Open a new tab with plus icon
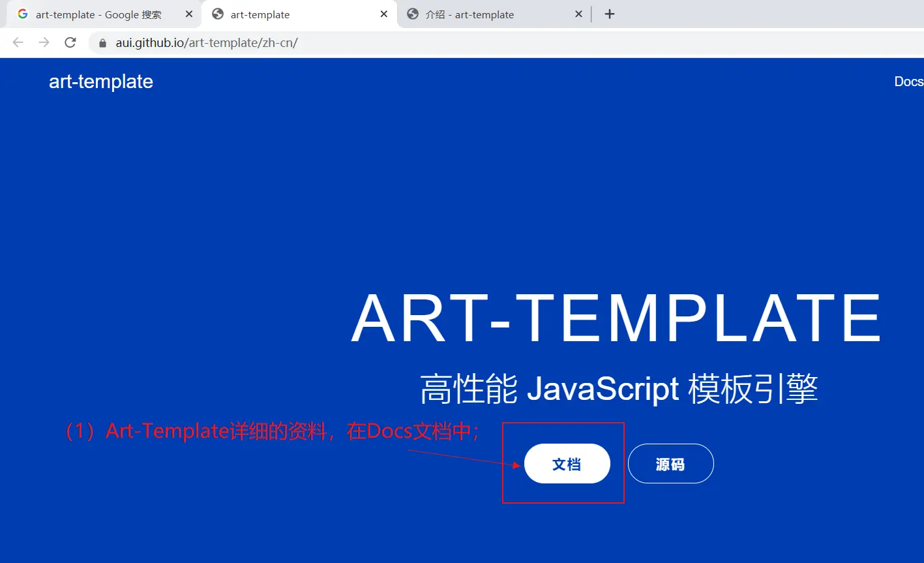The image size is (924, 563). point(610,14)
